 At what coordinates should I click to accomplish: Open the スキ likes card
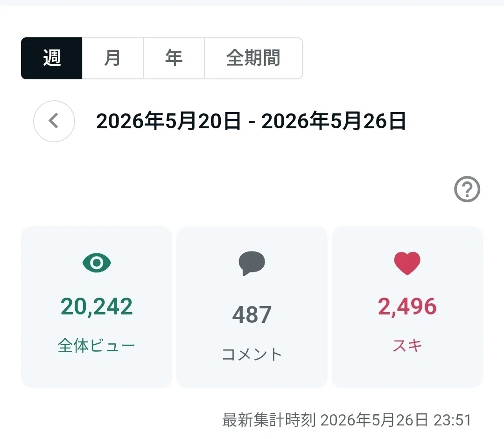[x=407, y=307]
